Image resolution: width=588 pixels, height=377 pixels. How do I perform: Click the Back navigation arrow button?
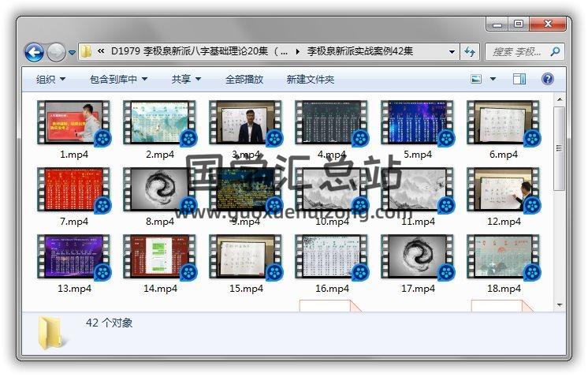(x=34, y=53)
